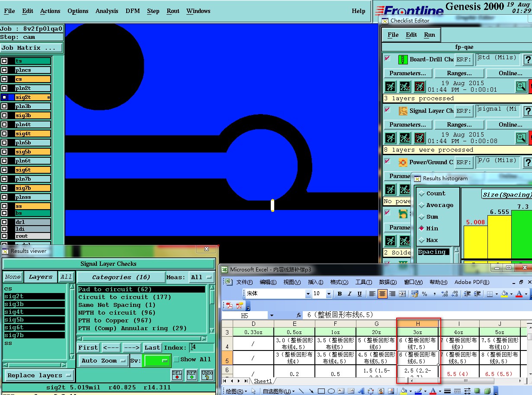
Task: Open the Excel Name Box dropdown arrow
Action: (271, 315)
